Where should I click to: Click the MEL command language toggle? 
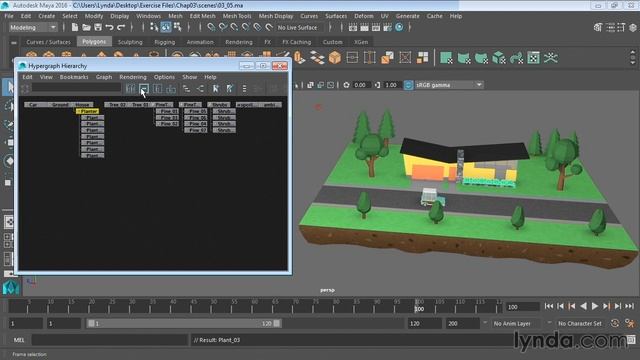pos(19,340)
